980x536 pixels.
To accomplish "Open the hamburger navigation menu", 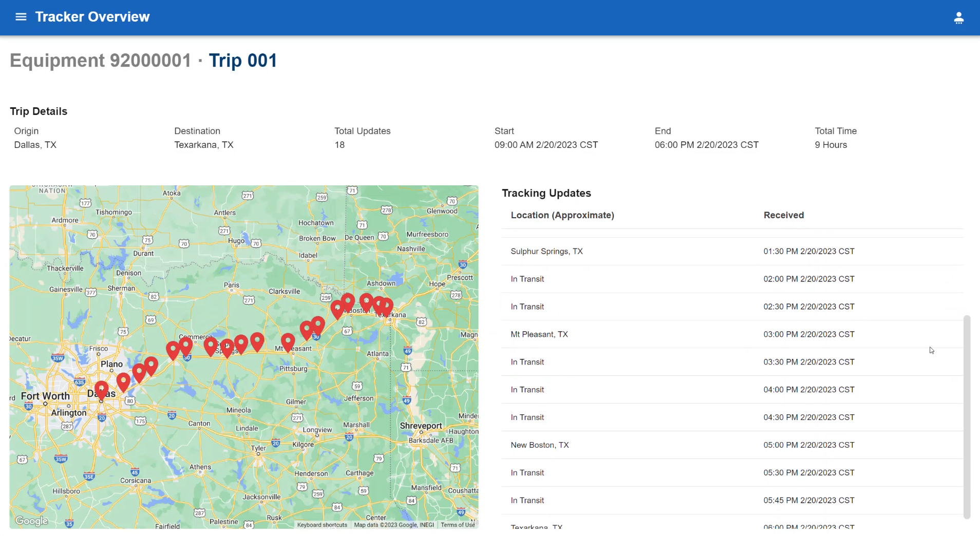I will point(21,17).
